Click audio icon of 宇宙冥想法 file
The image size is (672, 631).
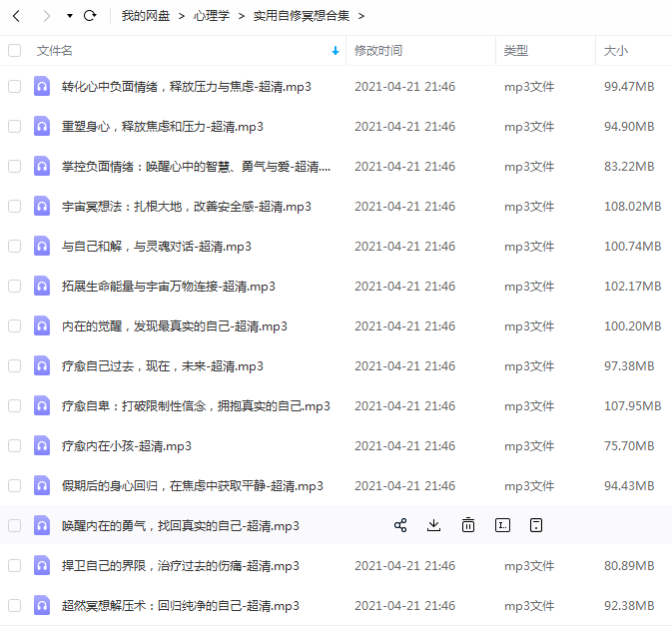pyautogui.click(x=42, y=206)
